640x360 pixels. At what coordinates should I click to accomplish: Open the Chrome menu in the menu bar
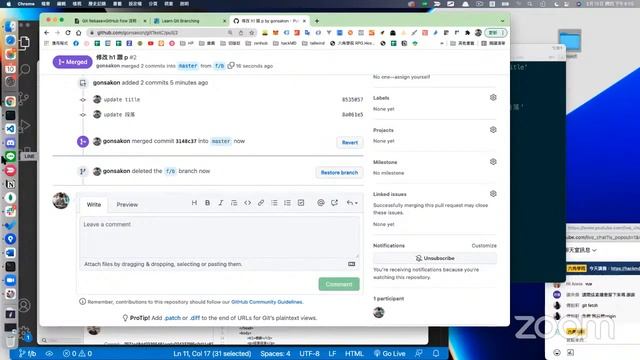[x=26, y=4]
